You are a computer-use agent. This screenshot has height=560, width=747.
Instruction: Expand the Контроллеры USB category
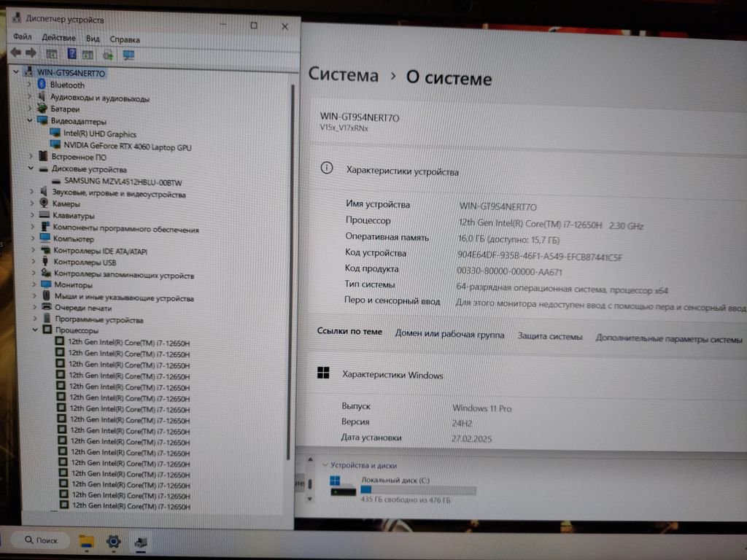pyautogui.click(x=32, y=262)
